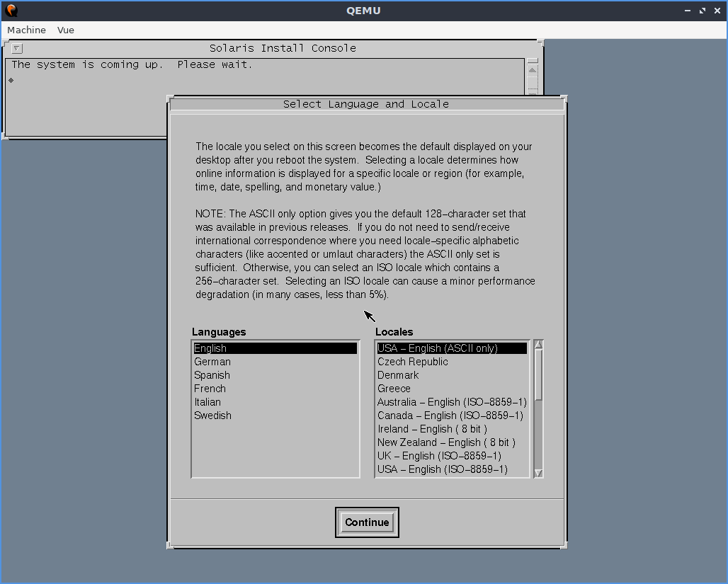Viewport: 728px width, 584px height.
Task: Select French in Languages list
Action: pyautogui.click(x=275, y=389)
